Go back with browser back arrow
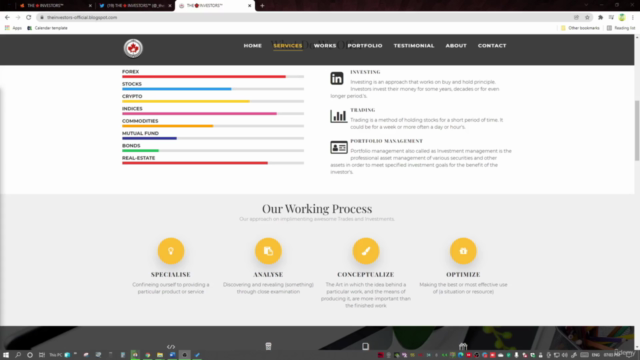640x360 pixels. (7, 17)
